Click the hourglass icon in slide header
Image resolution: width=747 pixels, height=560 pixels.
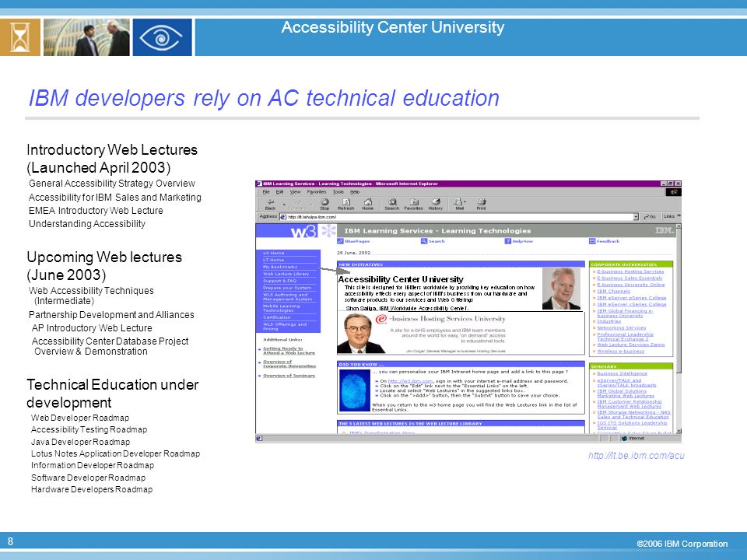[x=19, y=37]
